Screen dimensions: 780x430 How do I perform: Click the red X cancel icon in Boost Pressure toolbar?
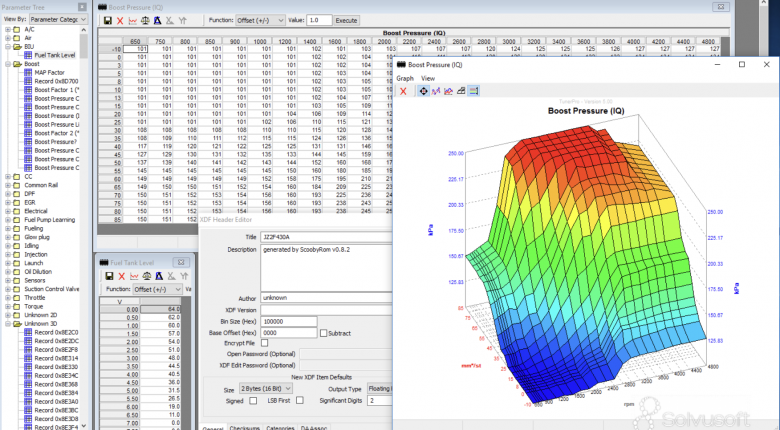tap(120, 20)
